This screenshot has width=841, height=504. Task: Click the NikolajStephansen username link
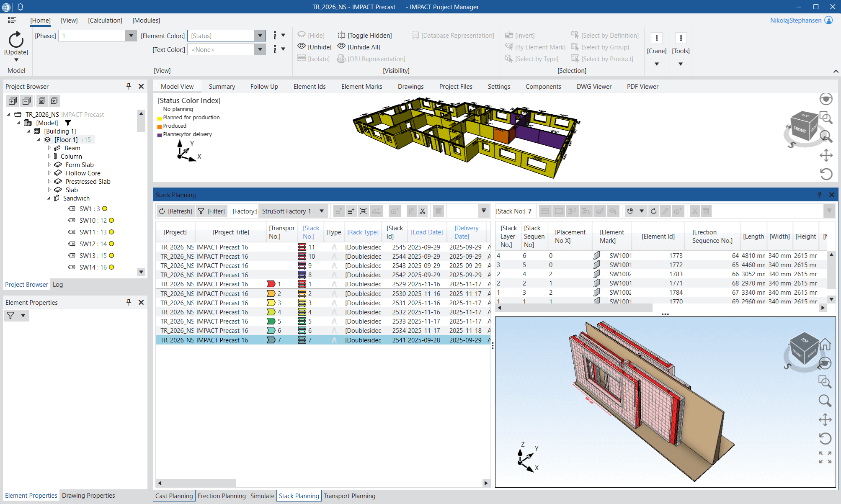click(796, 20)
